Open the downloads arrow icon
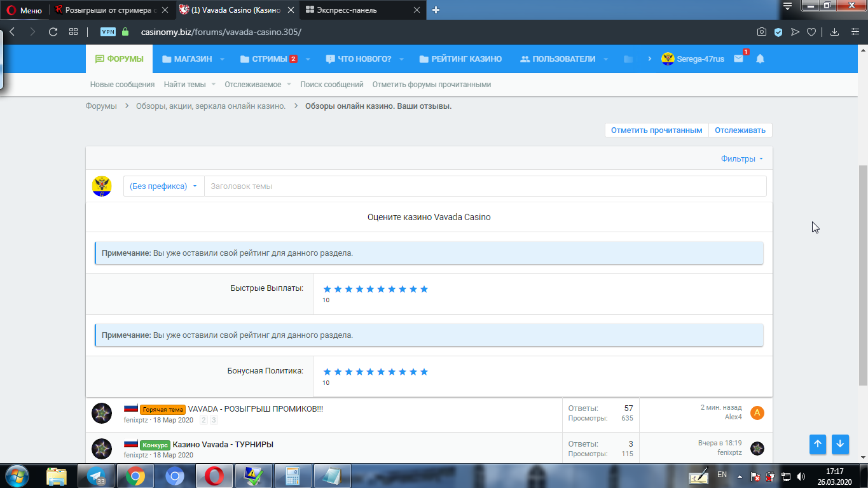 click(x=835, y=32)
